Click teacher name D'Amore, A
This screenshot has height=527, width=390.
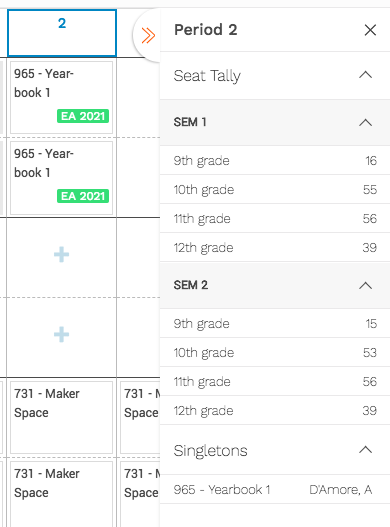point(341,490)
